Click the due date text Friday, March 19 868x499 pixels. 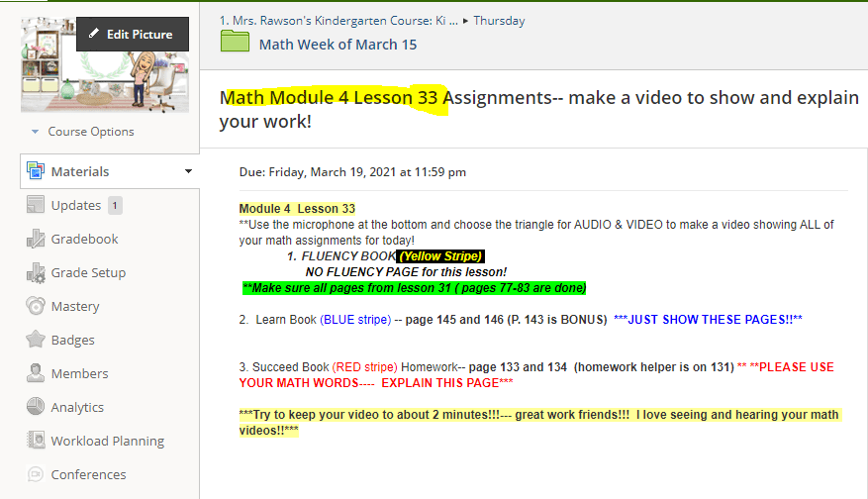click(352, 172)
